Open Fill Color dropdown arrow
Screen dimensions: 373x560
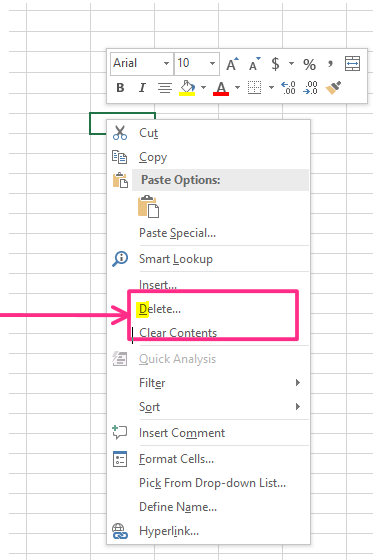point(204,88)
